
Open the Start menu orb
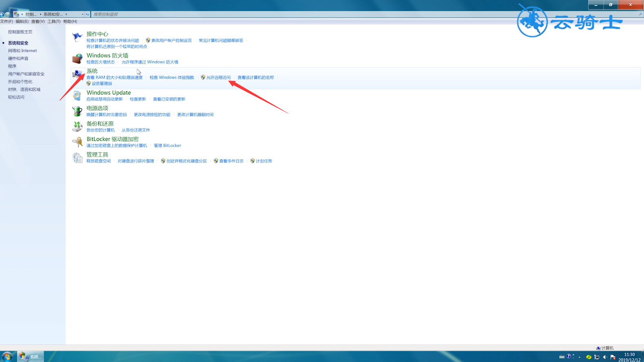coord(7,357)
